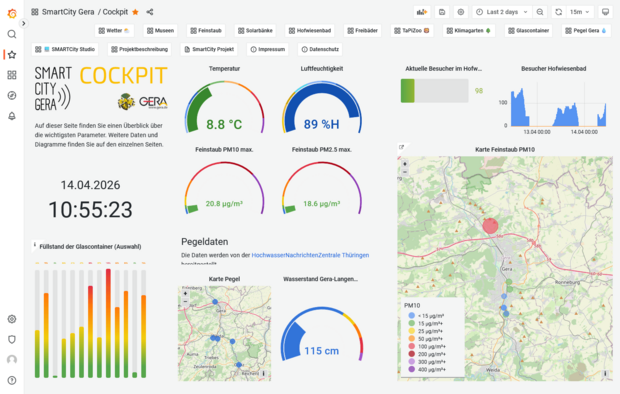The image size is (620, 394).
Task: Click Cockpit breadcrumb title
Action: tap(115, 12)
